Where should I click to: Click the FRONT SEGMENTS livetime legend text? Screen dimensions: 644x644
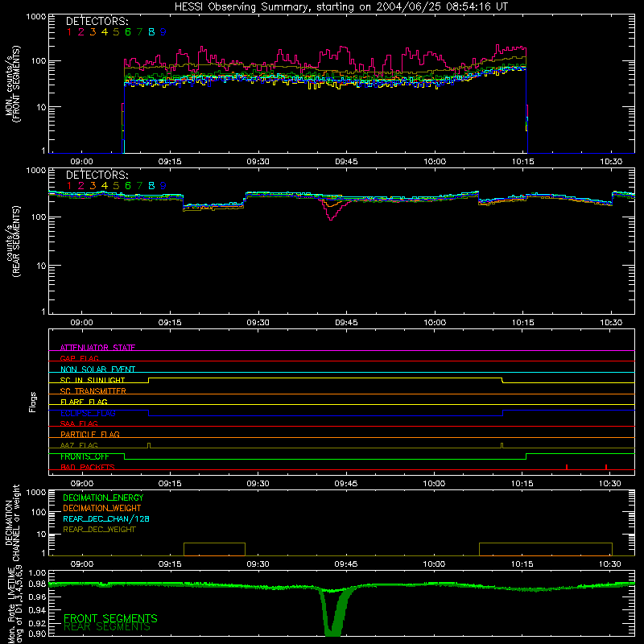[110, 618]
